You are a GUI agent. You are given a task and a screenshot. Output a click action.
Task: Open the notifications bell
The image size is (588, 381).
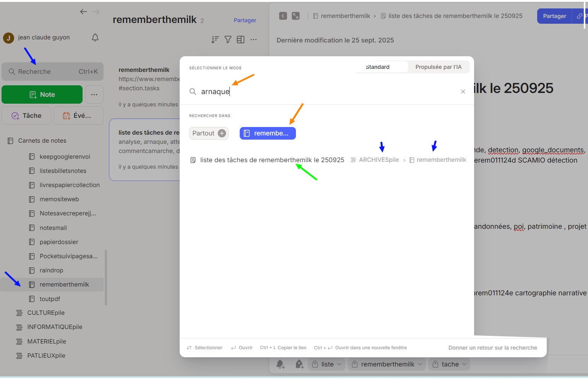pyautogui.click(x=95, y=37)
